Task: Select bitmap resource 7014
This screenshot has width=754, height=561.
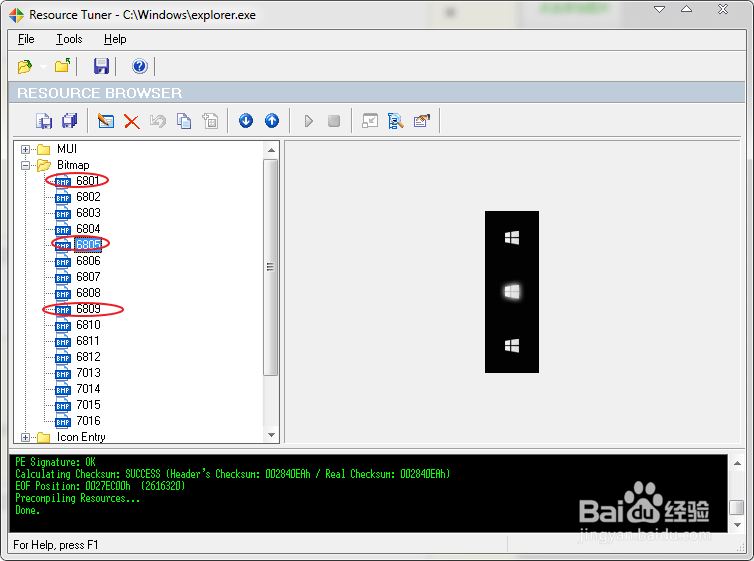Action: pyautogui.click(x=88, y=389)
